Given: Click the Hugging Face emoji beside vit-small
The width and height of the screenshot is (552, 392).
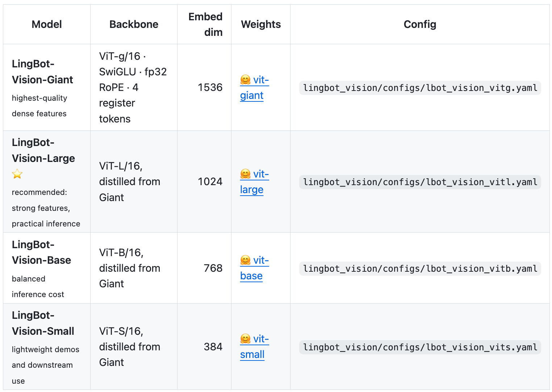Looking at the screenshot, I should pyautogui.click(x=245, y=339).
